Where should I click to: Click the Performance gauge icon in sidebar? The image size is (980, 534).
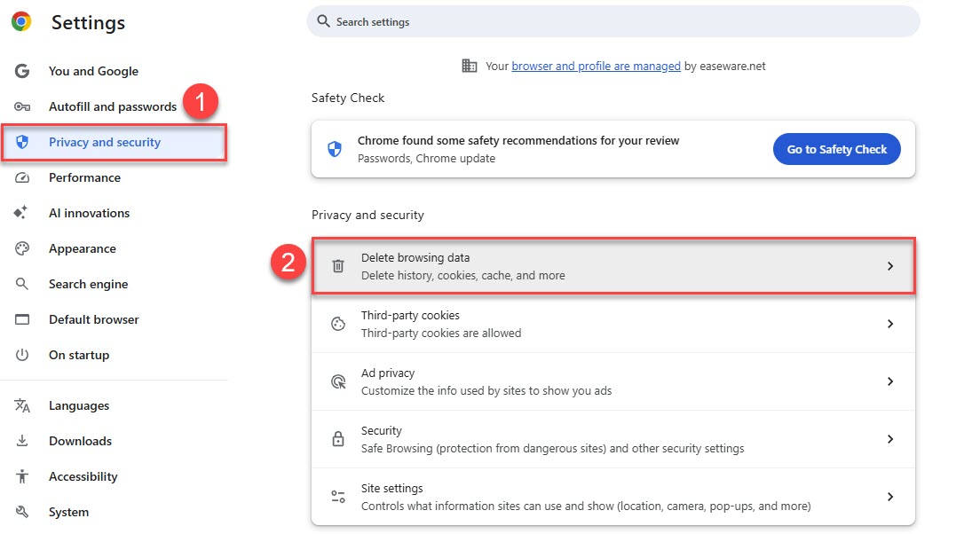[22, 177]
